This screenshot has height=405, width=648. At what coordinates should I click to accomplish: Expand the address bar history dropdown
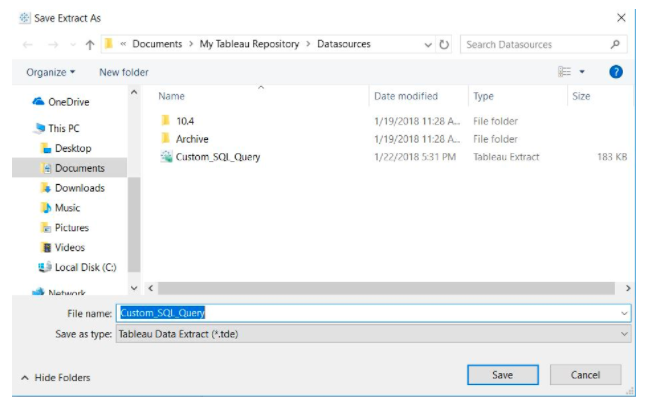pyautogui.click(x=428, y=45)
